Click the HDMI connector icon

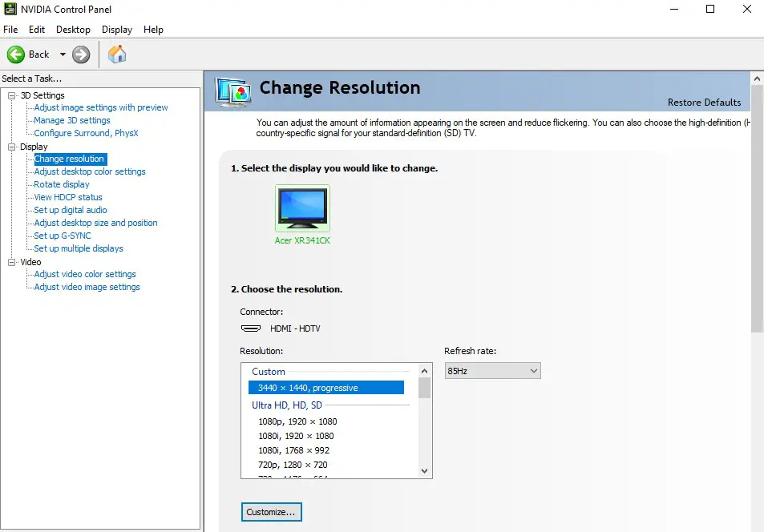coord(250,328)
